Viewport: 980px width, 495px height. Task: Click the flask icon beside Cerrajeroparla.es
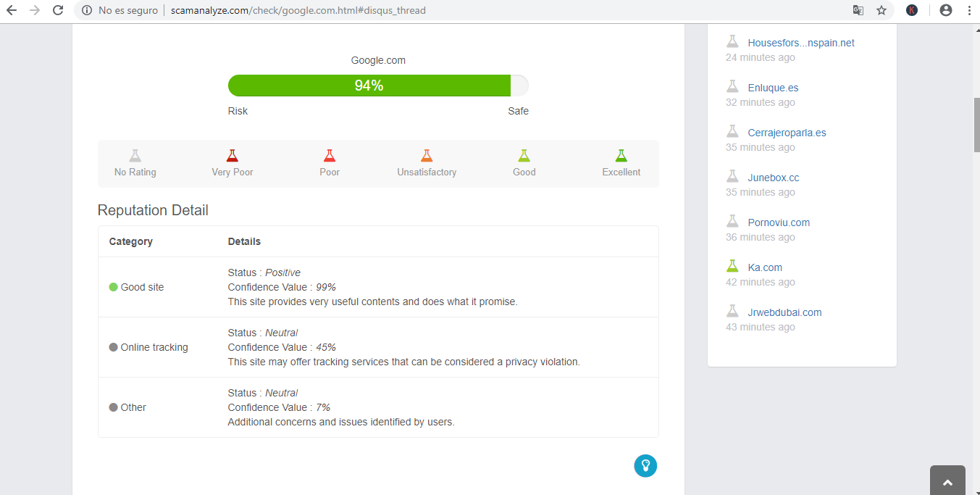tap(733, 132)
